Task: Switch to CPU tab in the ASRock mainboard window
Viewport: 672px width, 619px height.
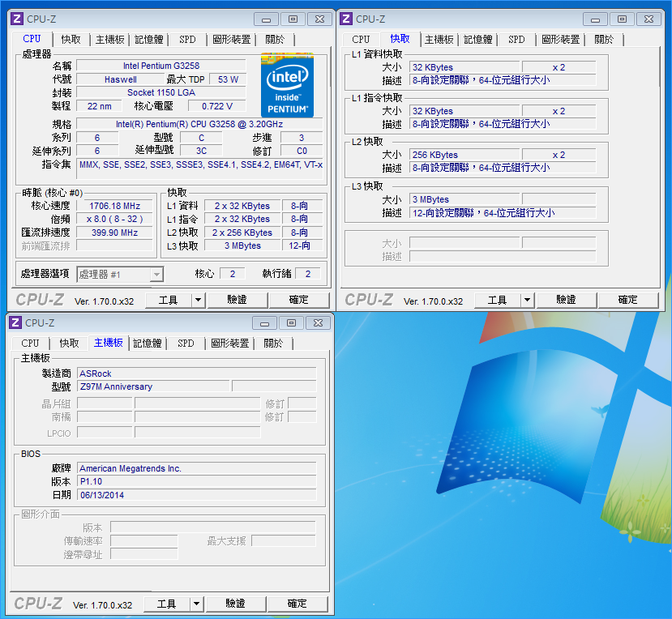Action: [30, 344]
